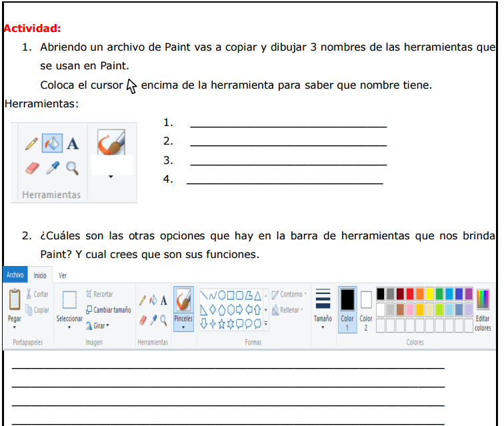This screenshot has width=504, height=426.
Task: Select the Pencil tool in the enlarged Herramientas panel
Action: coord(31,143)
